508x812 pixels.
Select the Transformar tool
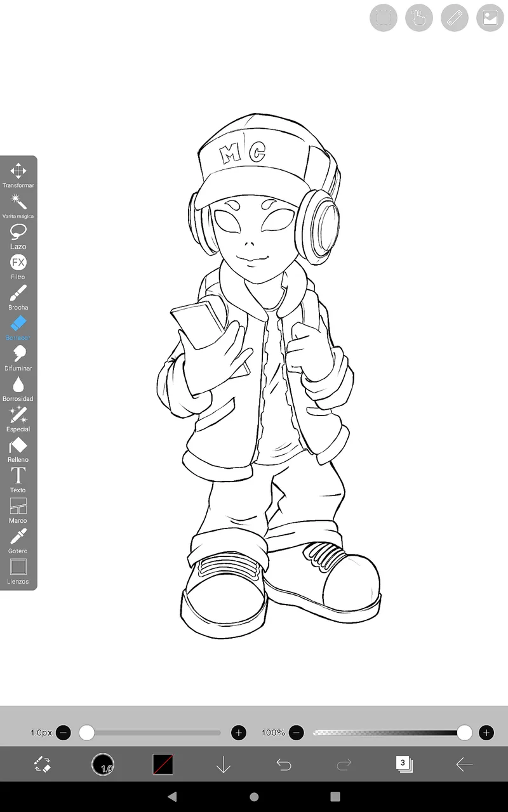(18, 176)
